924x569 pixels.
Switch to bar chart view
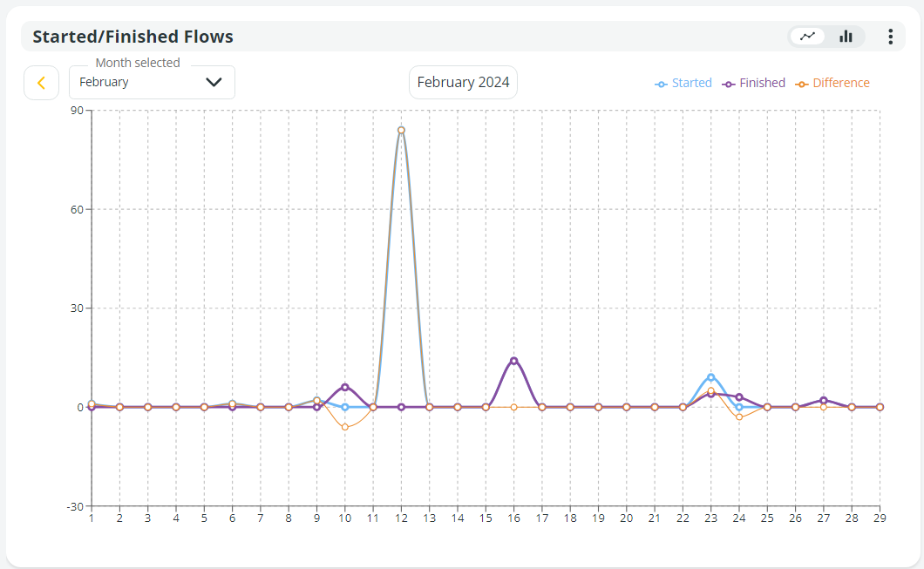(x=846, y=37)
